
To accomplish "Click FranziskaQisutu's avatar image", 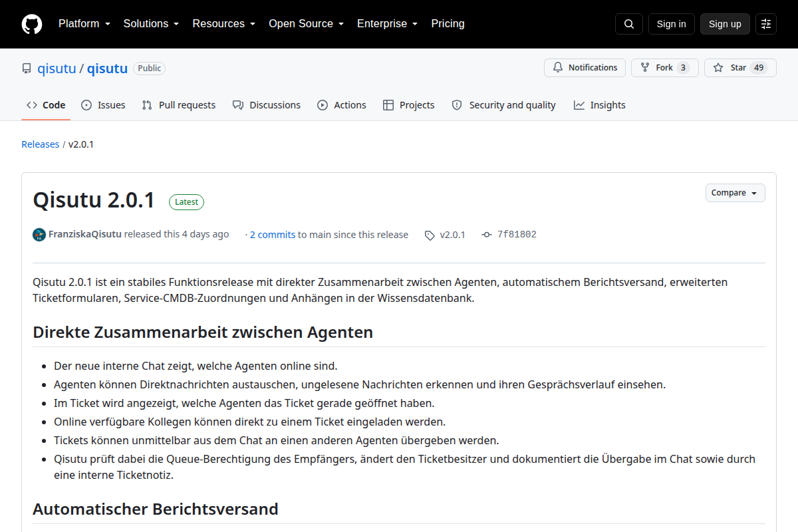I will pos(39,235).
